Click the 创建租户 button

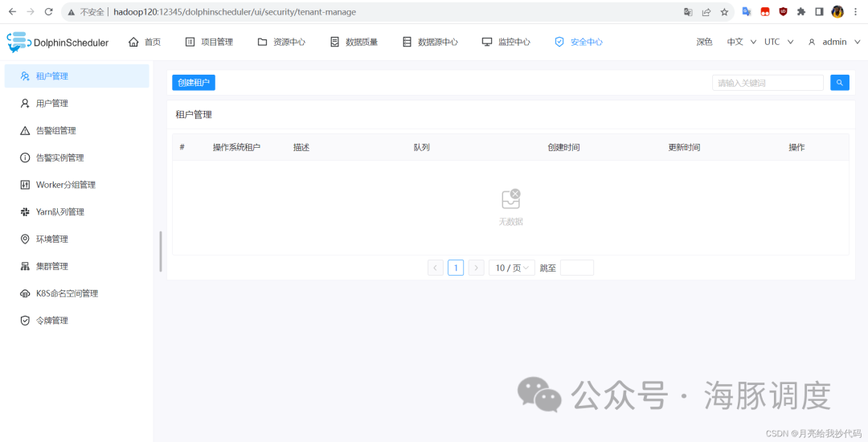(194, 83)
